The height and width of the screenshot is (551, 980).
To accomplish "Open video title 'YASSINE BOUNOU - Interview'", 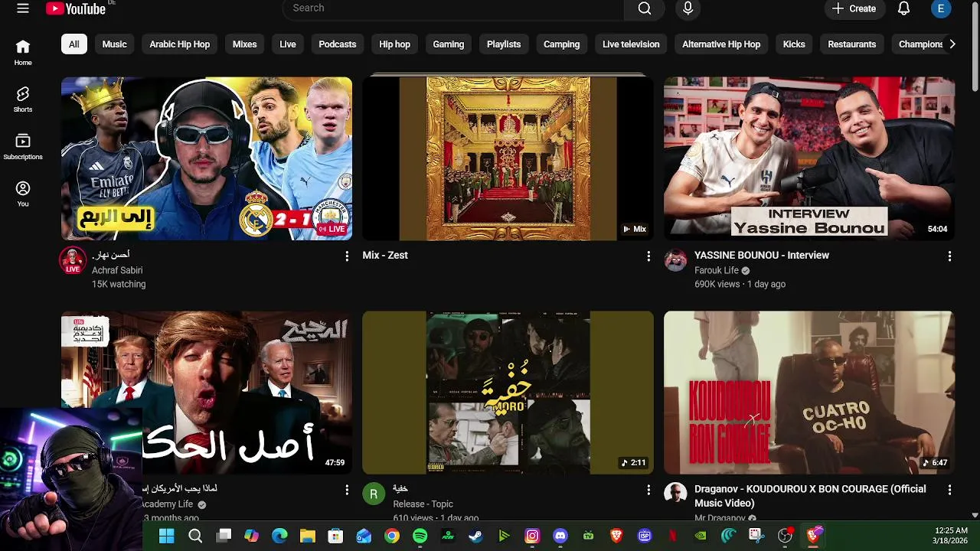I will pyautogui.click(x=762, y=256).
